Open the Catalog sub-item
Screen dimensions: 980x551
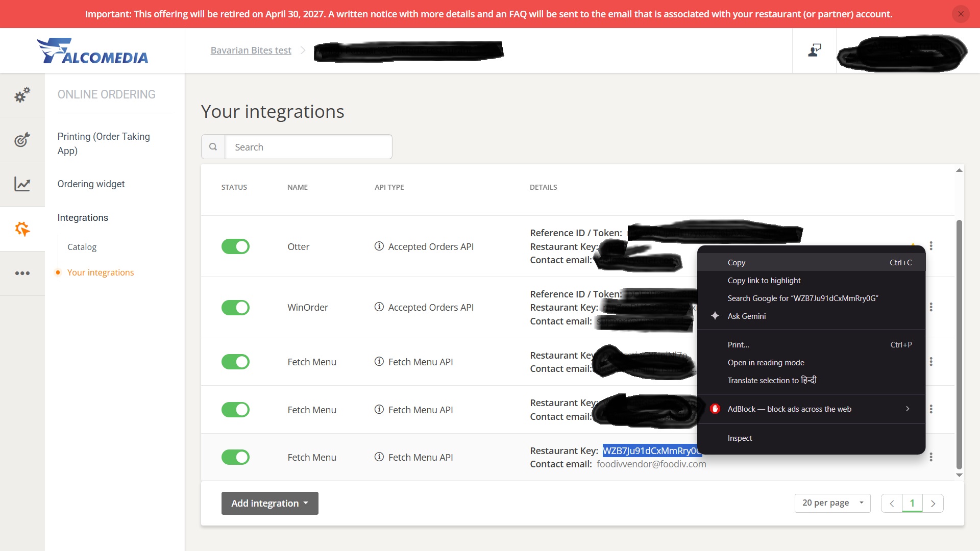tap(82, 246)
